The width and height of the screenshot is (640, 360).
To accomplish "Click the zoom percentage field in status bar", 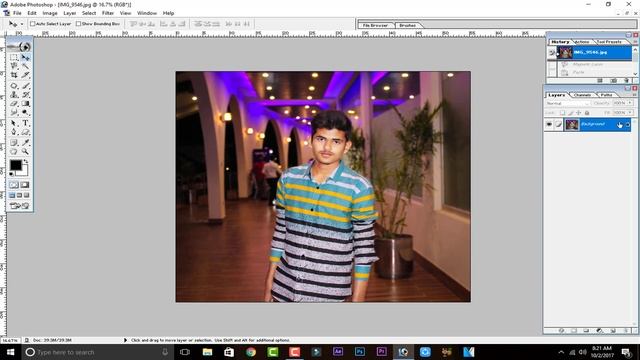I will point(10,340).
